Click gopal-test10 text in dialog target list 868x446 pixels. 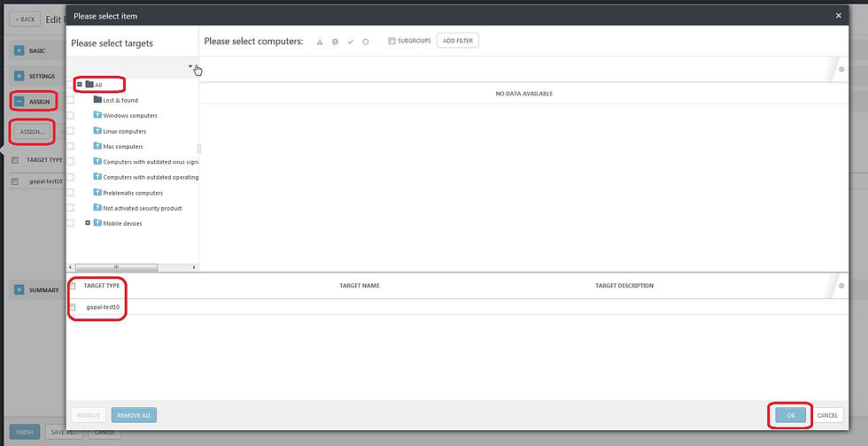103,307
